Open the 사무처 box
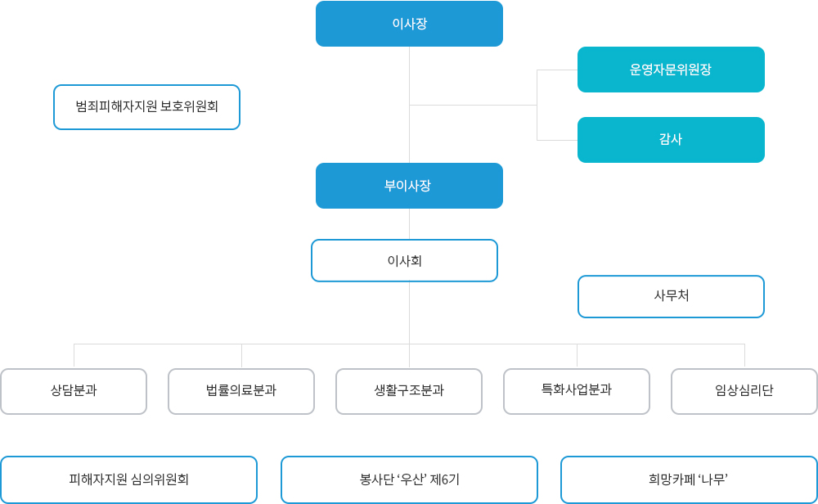Screen dimensions: 818x504 tap(671, 296)
